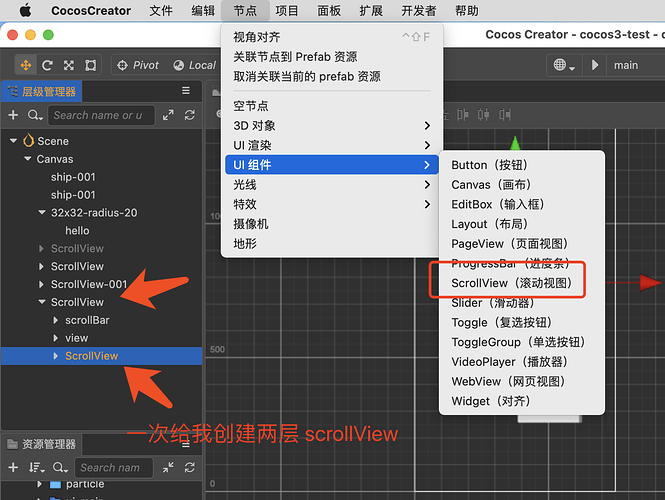Viewport: 665px width, 500px height.
Task: Expand the selected nested ScrollView node
Action: (56, 356)
